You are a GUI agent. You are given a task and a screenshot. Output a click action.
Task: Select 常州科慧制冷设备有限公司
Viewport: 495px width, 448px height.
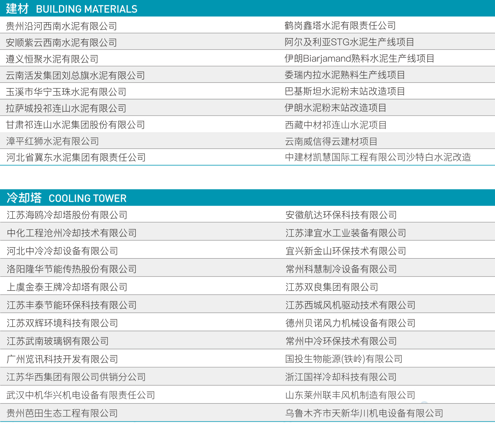tap(341, 269)
